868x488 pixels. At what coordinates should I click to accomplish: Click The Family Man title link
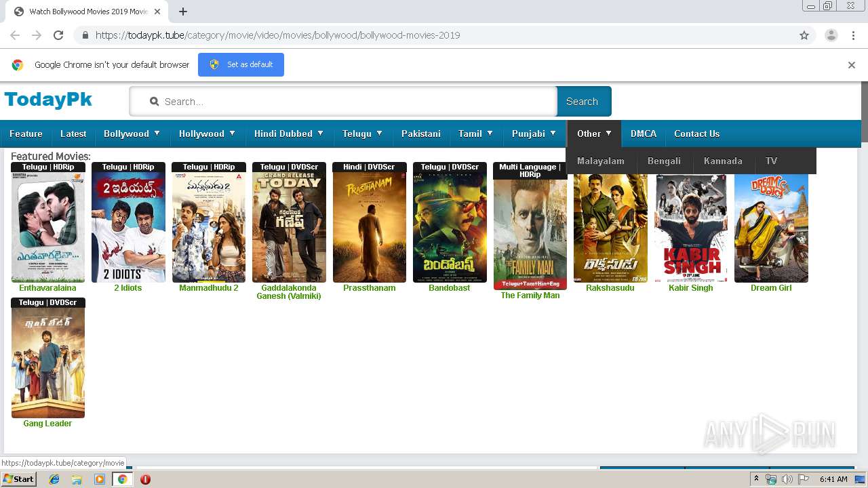[x=530, y=296]
